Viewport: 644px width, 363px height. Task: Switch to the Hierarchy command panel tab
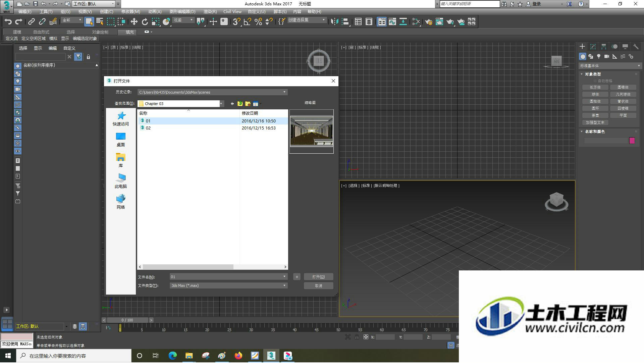coord(604,47)
